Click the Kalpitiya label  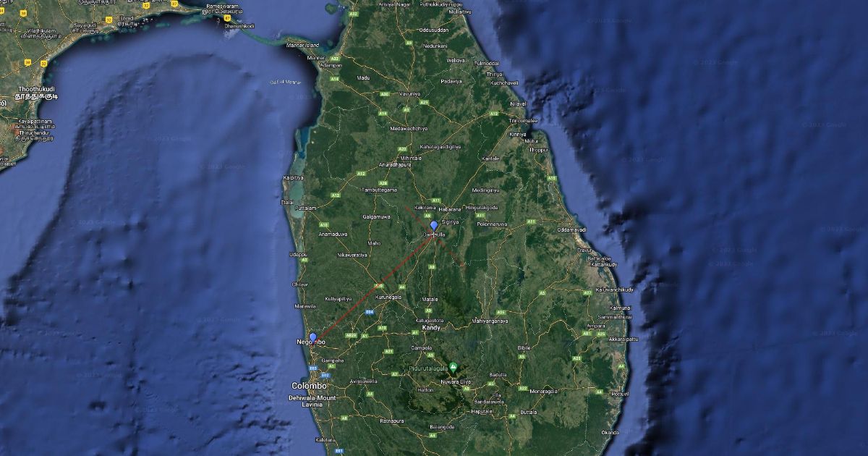tap(294, 177)
